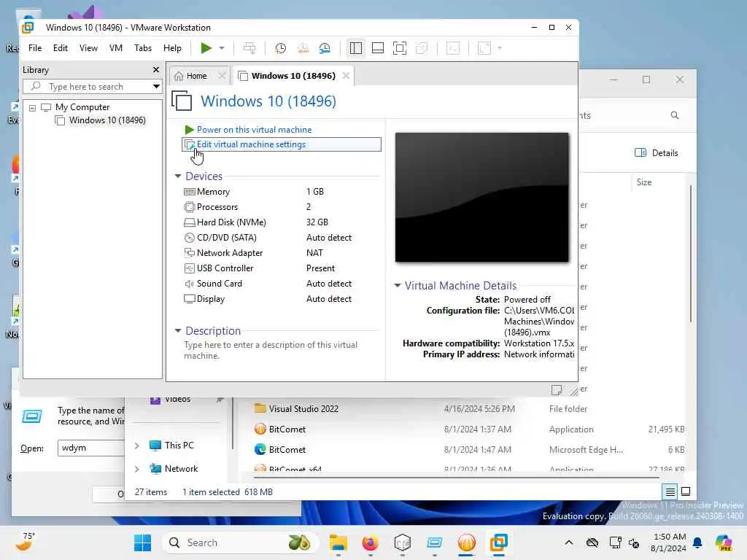The width and height of the screenshot is (747, 560).
Task: Open the stretch guest dropdown arrow
Action: [499, 48]
